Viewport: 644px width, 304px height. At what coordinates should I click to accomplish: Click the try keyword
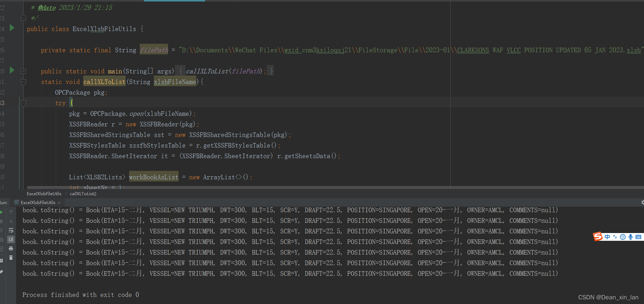[x=60, y=103]
